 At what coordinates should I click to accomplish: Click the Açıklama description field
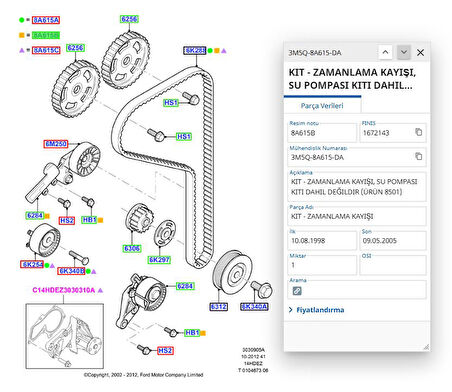(x=357, y=187)
